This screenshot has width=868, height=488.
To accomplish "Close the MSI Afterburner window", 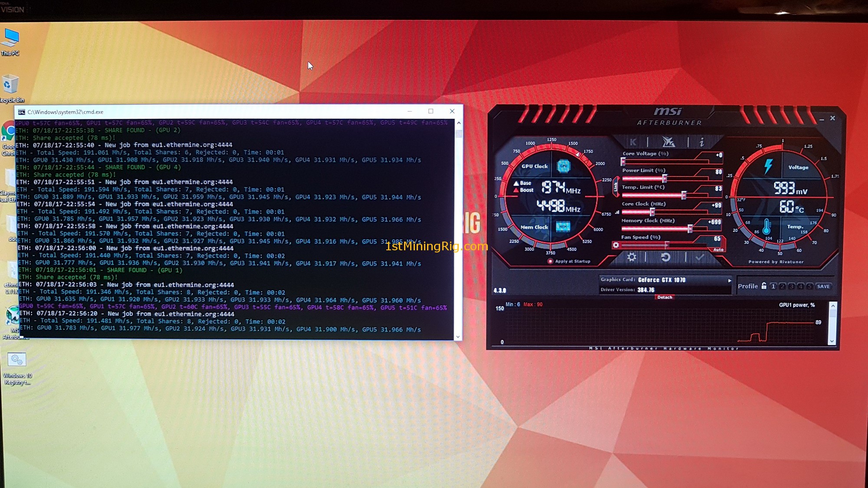I will click(x=832, y=118).
